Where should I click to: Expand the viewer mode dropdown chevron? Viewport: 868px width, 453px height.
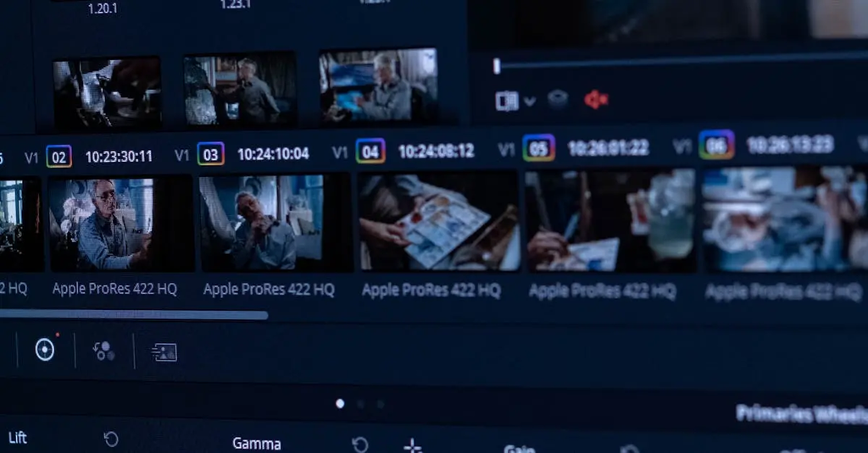coord(530,102)
